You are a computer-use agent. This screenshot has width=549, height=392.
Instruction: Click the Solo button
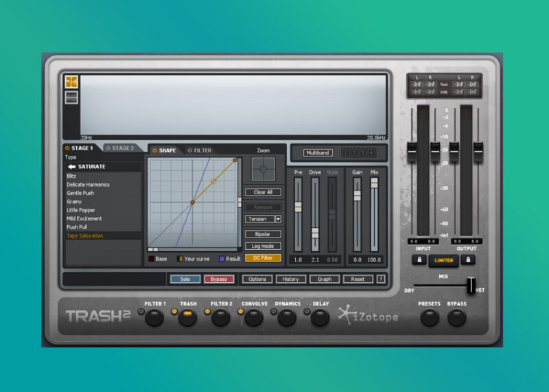[185, 279]
